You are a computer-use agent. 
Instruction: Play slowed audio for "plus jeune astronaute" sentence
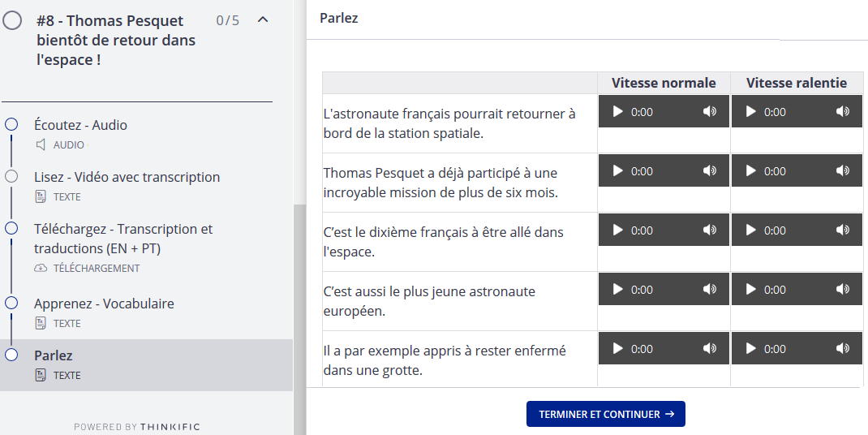pos(751,290)
